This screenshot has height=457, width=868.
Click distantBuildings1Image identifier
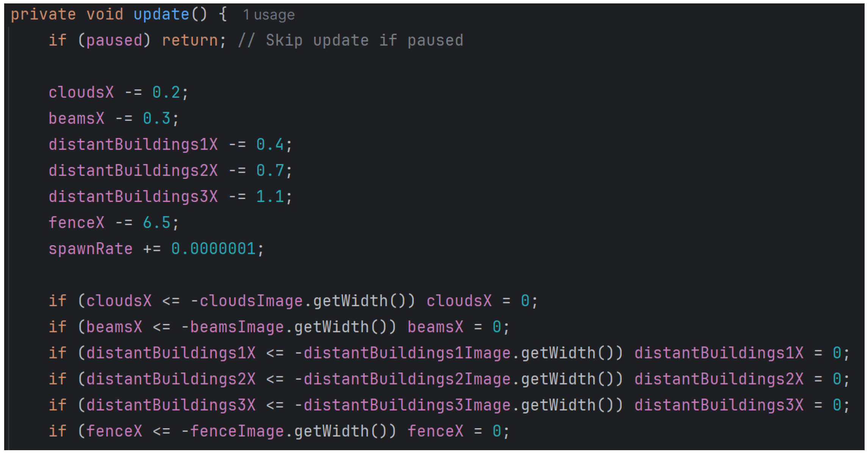pos(407,353)
